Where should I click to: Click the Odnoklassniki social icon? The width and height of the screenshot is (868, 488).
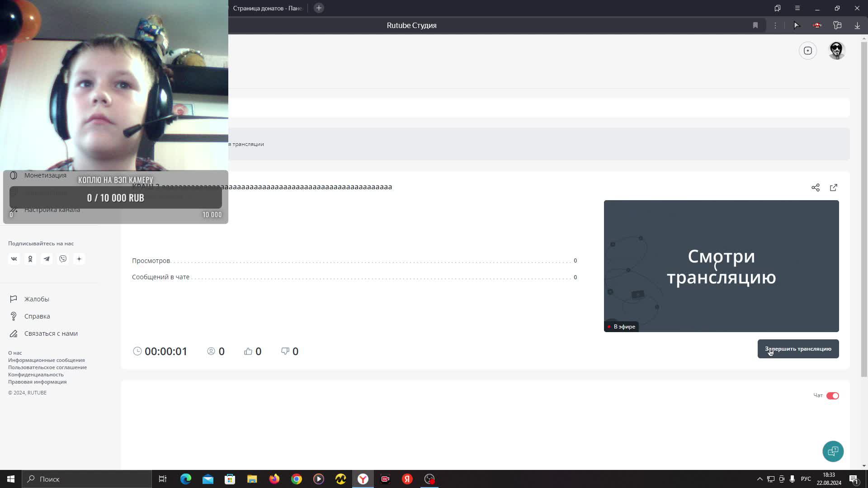[30, 259]
